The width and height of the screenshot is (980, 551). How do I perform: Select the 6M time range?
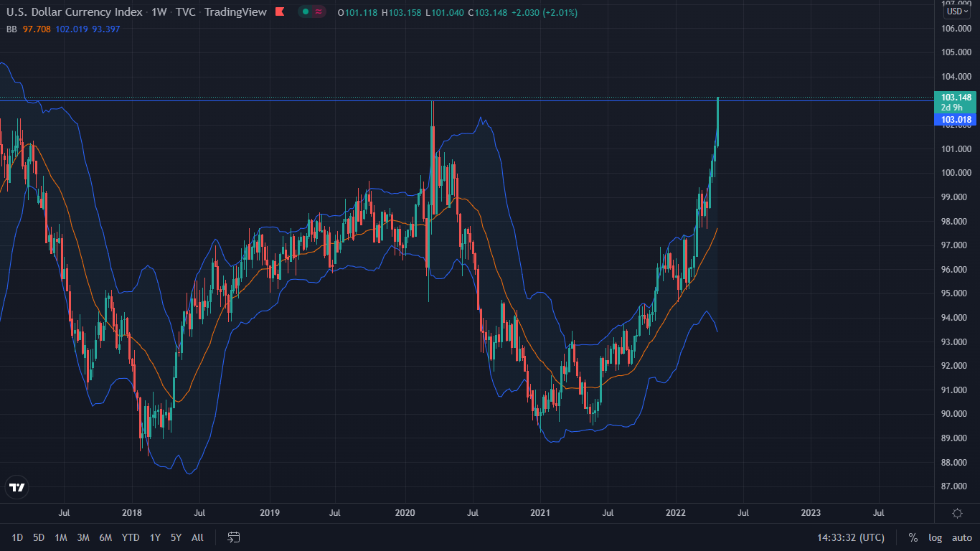pos(105,537)
